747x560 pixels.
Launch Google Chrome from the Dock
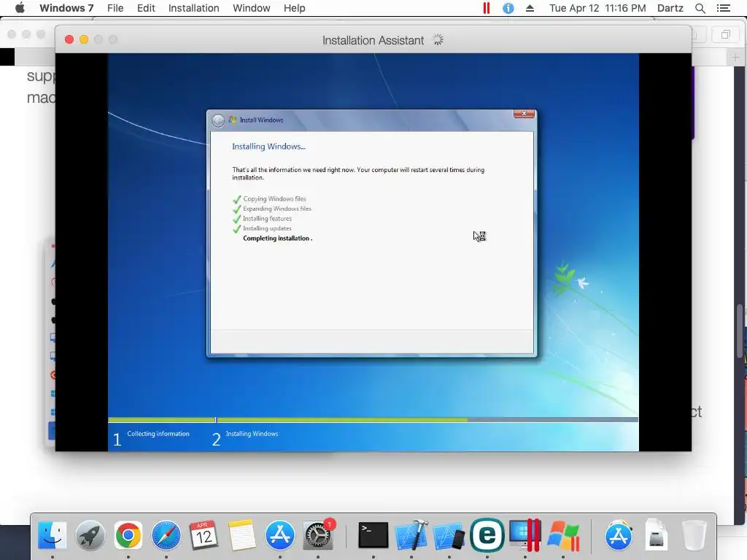click(128, 535)
